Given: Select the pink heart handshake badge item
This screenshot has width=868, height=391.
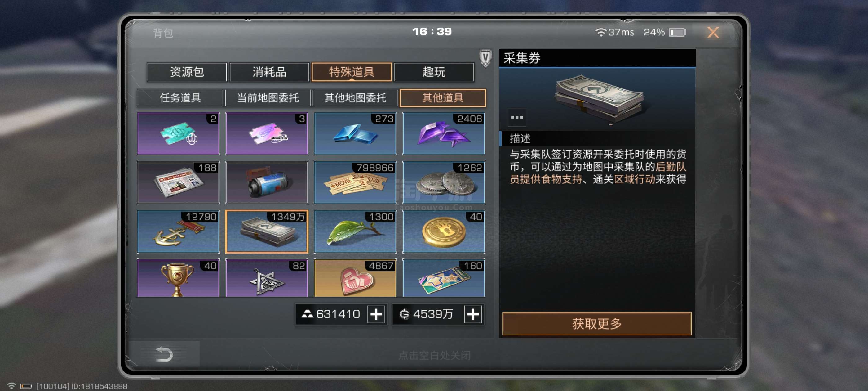Looking at the screenshot, I should [355, 278].
